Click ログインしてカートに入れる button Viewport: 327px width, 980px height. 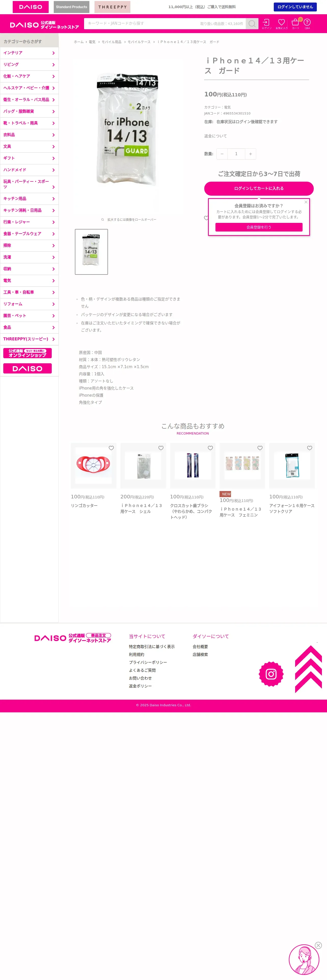coord(259,189)
